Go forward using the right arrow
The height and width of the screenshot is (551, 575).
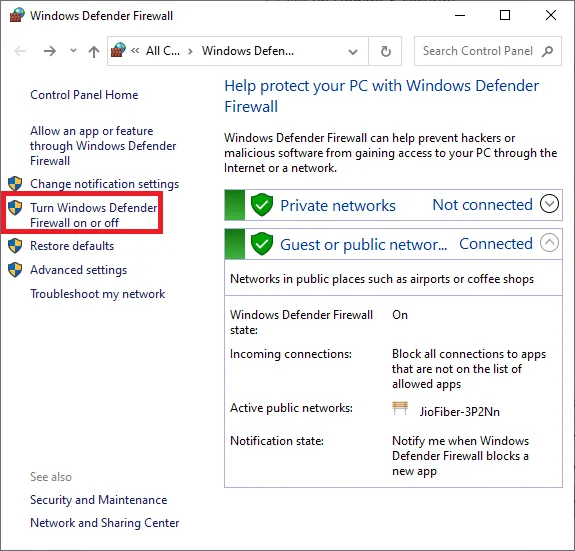point(50,51)
